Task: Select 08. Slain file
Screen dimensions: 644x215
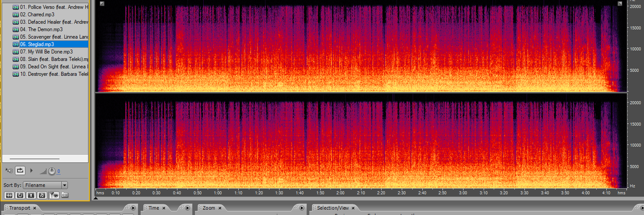Action: [x=54, y=59]
